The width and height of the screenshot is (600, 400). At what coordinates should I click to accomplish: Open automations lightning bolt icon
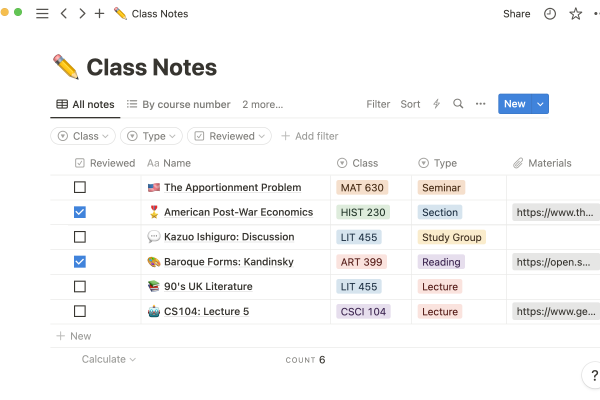436,104
